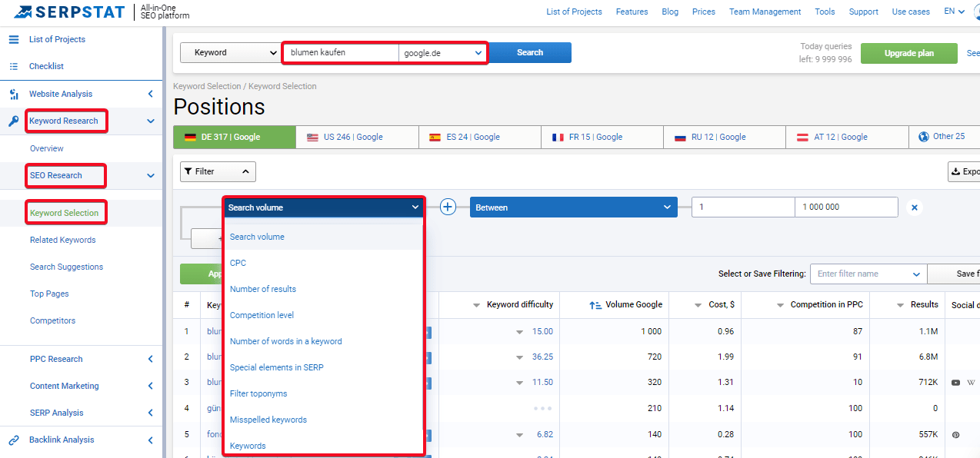Expand the Content Marketing sidebar section
Screen dimensions: 980x458
151,386
